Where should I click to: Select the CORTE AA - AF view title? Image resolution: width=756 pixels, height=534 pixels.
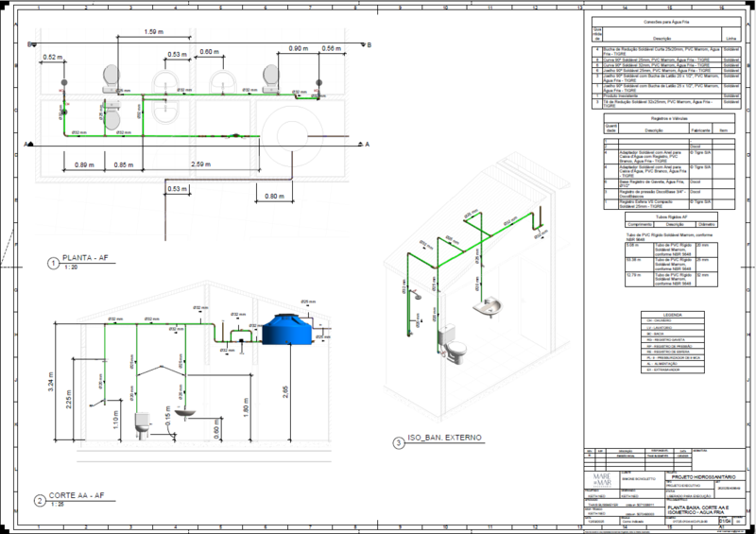(77, 495)
